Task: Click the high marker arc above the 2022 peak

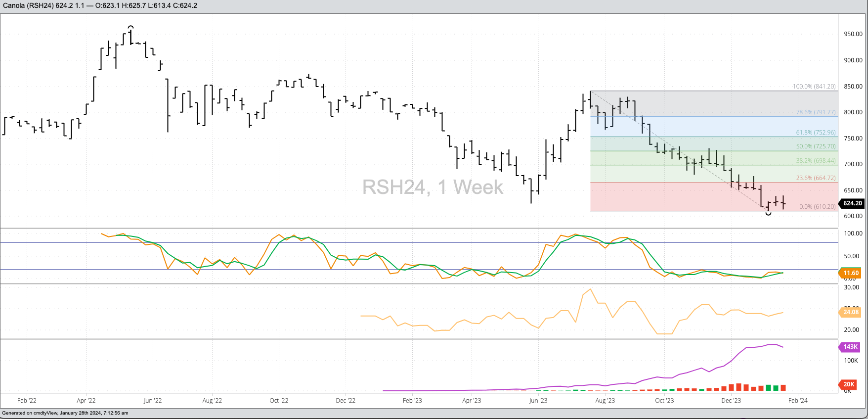Action: [130, 27]
